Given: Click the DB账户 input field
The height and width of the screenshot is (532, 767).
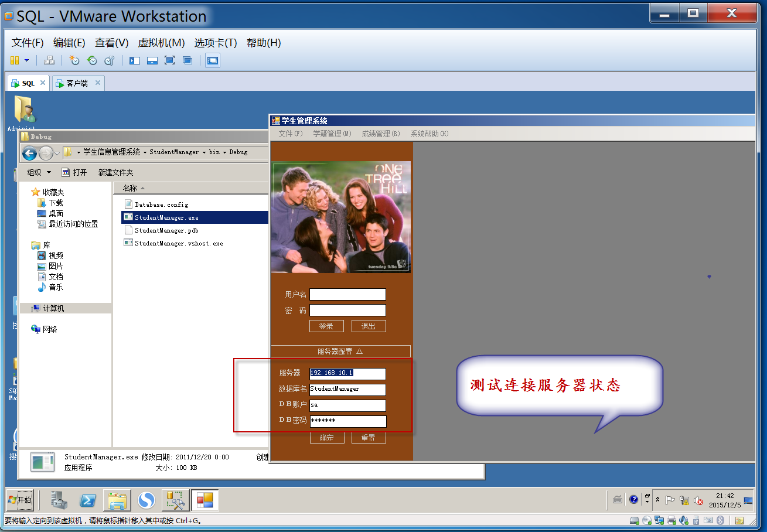Looking at the screenshot, I should [x=347, y=405].
